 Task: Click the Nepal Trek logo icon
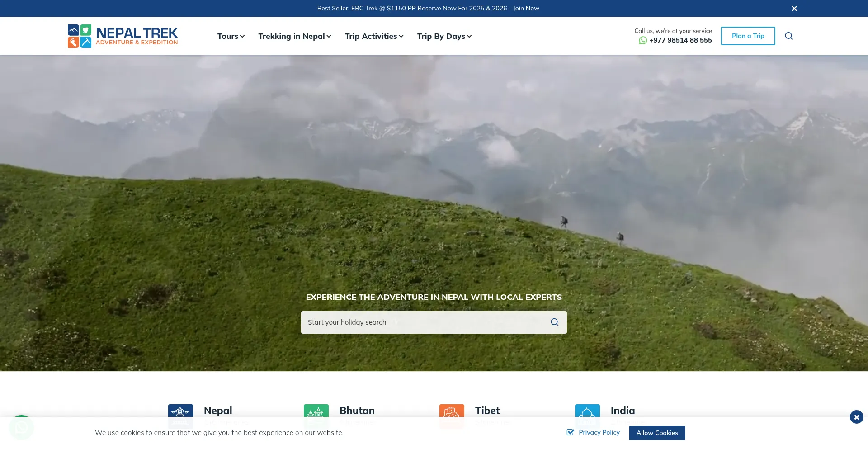pos(80,36)
